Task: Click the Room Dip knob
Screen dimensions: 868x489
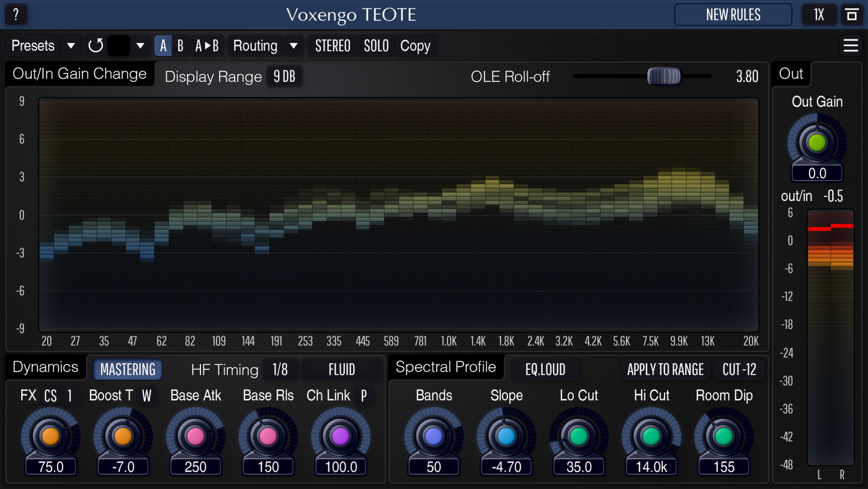Action: click(724, 436)
